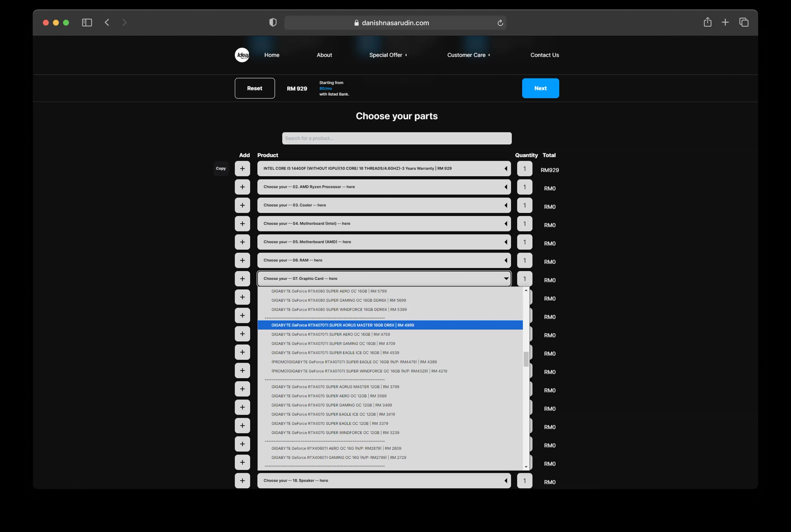Viewport: 791px width, 532px height.
Task: Open the privacy shield icon
Action: pos(273,22)
